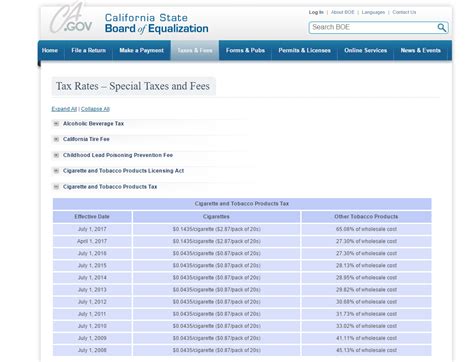
Task: Click the 29.82% of wholesale cost cell
Action: [x=366, y=290]
